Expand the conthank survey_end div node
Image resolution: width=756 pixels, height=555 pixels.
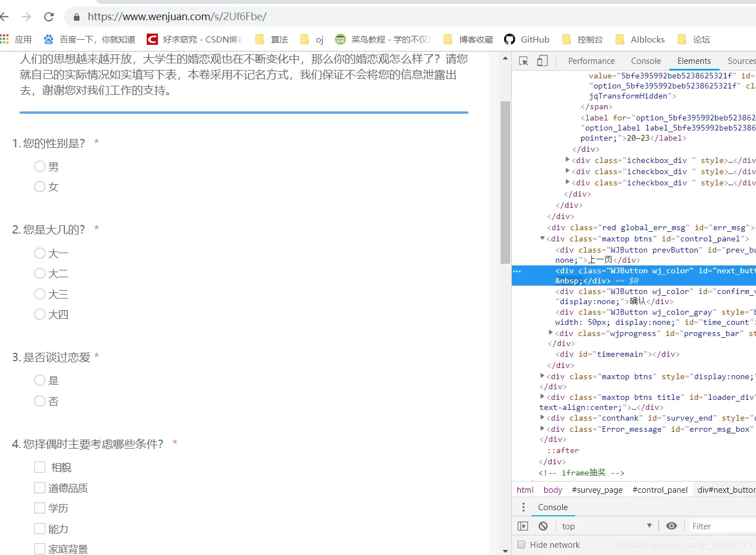pyautogui.click(x=542, y=417)
